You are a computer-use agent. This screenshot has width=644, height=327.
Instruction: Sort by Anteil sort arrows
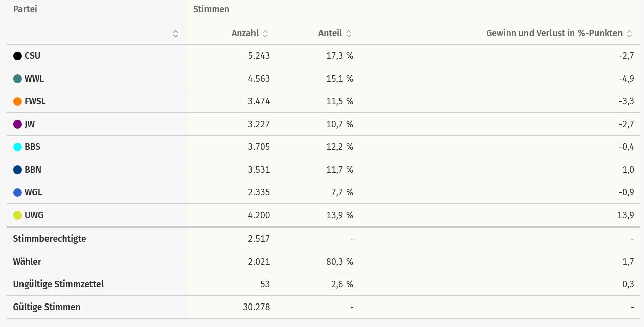(x=349, y=34)
